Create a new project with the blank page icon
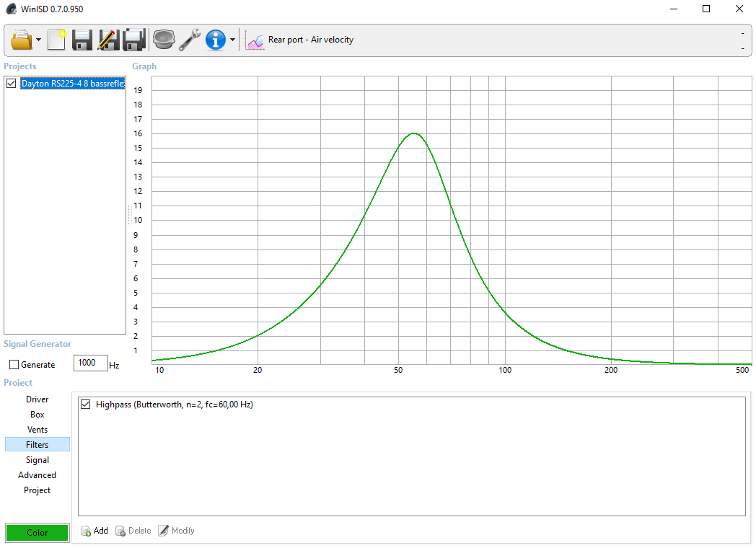 click(x=57, y=40)
